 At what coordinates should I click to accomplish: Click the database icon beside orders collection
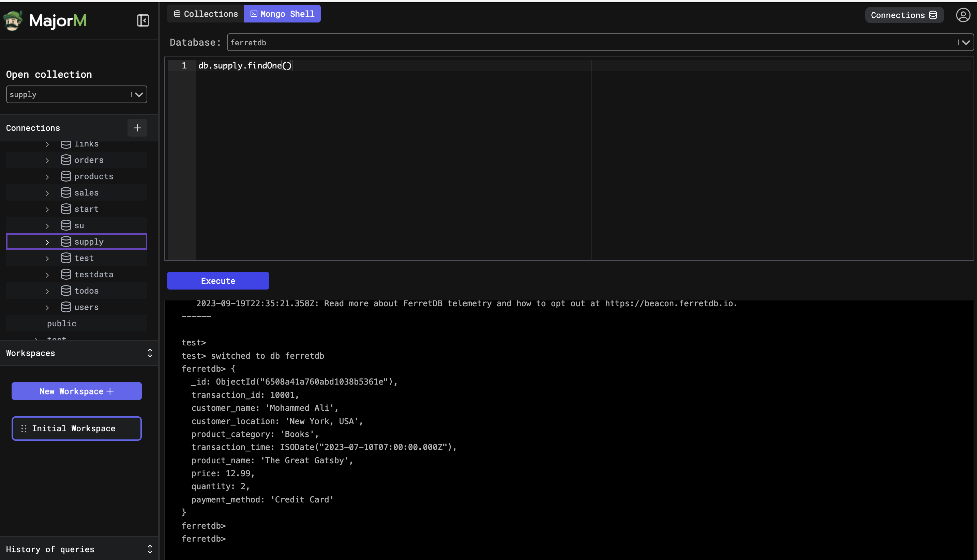click(66, 160)
